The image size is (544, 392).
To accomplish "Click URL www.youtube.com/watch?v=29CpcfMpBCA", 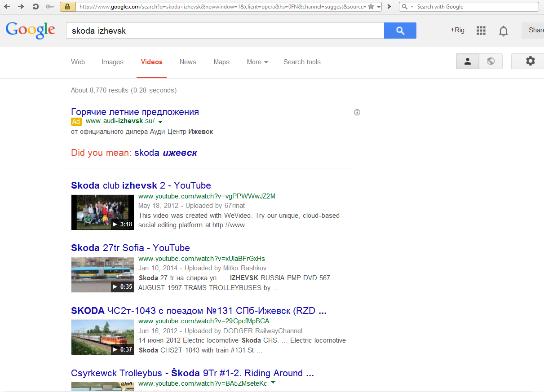I will click(x=204, y=321).
